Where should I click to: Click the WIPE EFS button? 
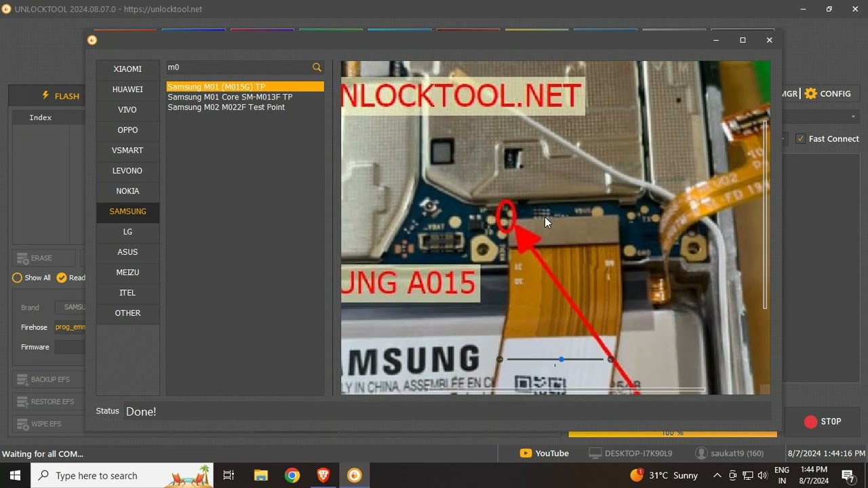click(48, 424)
